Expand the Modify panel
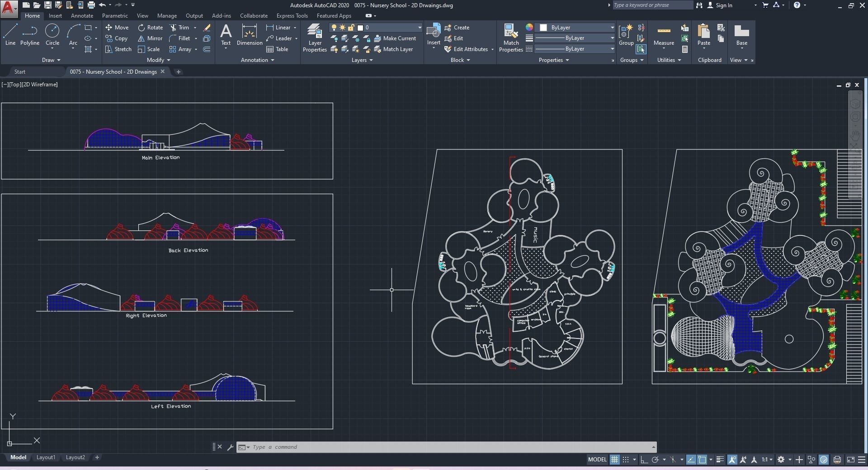Viewport: 868px width, 470px height. coord(159,60)
